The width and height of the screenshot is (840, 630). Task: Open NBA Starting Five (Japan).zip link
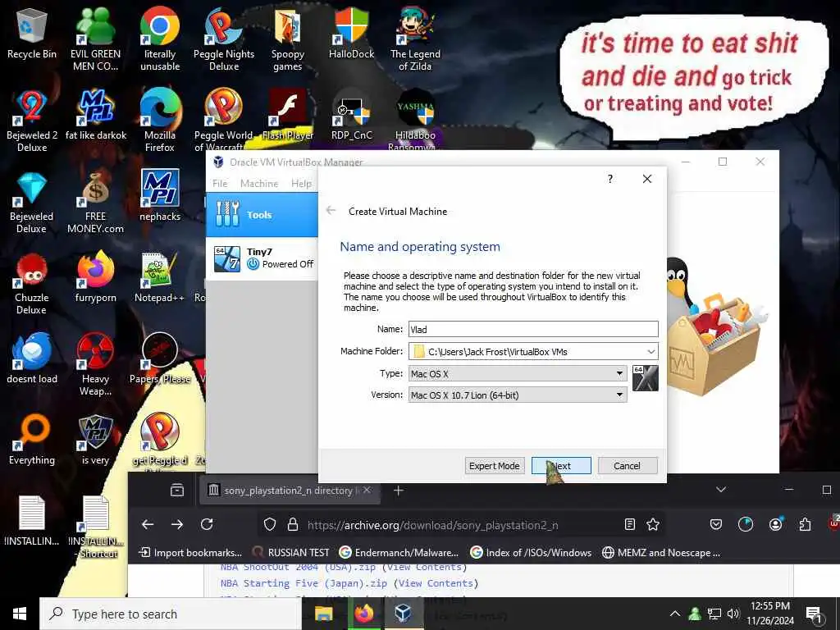tap(304, 583)
